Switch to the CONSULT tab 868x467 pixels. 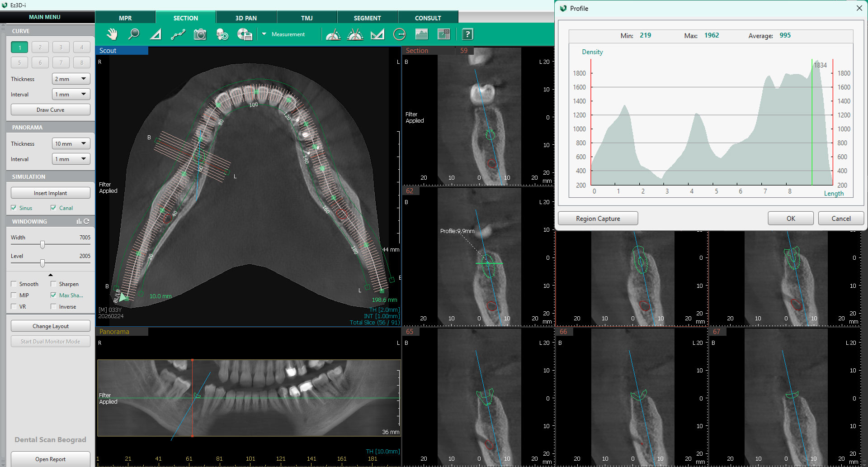pos(428,18)
